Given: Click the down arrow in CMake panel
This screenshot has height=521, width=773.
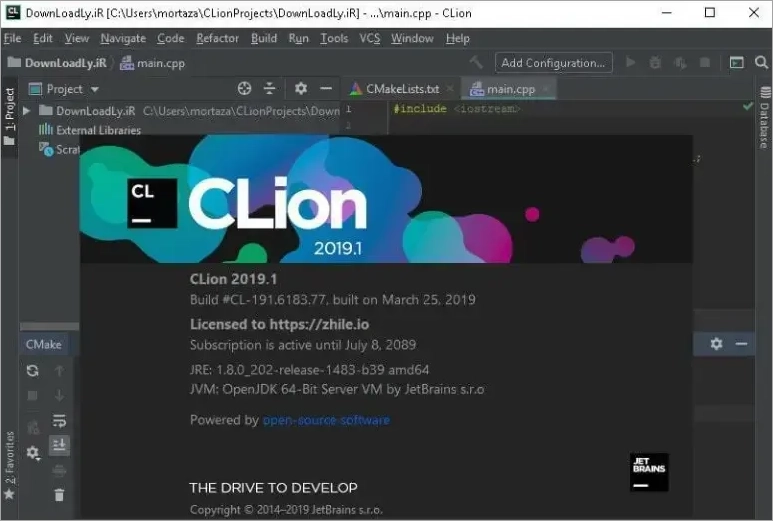Looking at the screenshot, I should click(x=59, y=395).
